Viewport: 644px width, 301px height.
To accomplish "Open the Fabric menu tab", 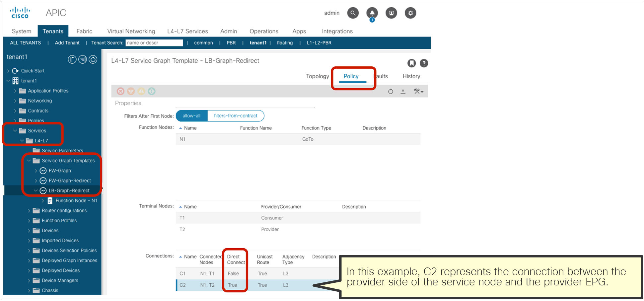I will 84,31.
